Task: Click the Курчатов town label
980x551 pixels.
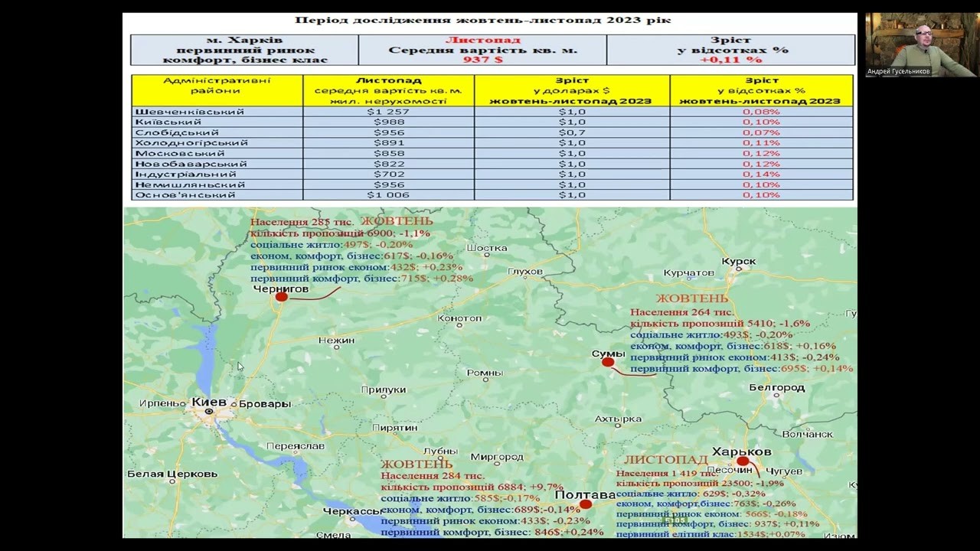Action: tap(689, 273)
